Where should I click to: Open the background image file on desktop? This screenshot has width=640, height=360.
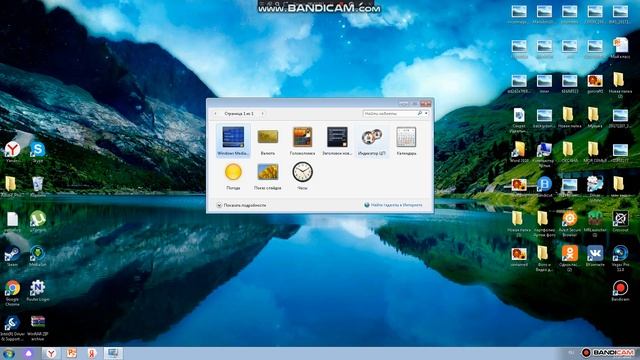pos(544,117)
